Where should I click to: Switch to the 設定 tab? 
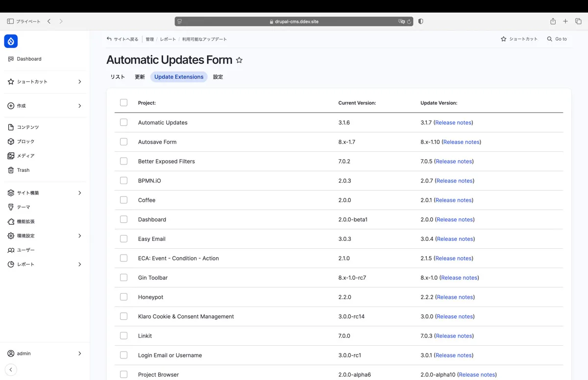[x=218, y=77]
